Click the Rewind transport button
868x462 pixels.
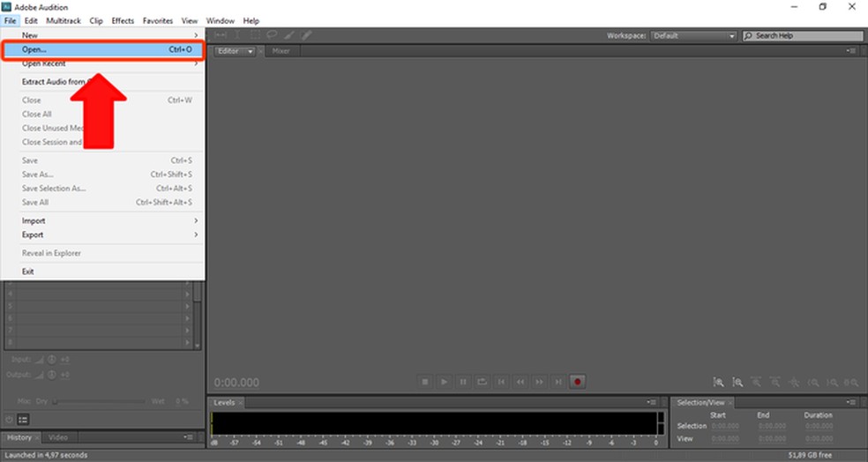point(520,382)
